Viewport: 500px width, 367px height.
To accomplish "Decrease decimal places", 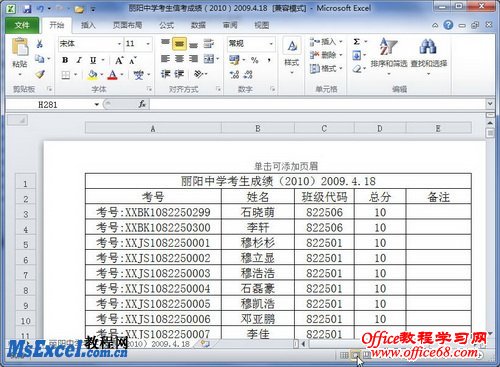I will [x=248, y=74].
